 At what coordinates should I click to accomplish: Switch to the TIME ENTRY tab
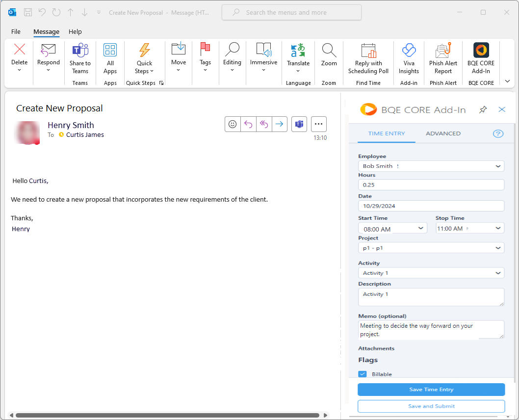tap(387, 134)
